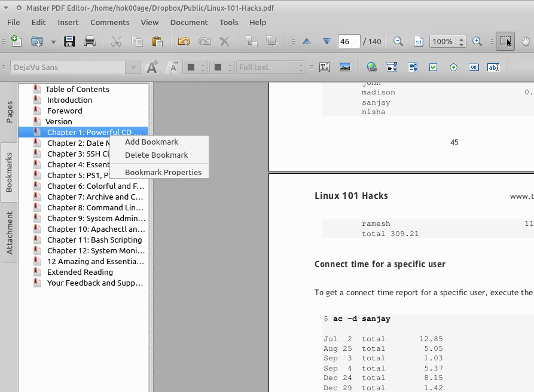This screenshot has height=392, width=534.
Task: Add a hyperlink with the Link tool
Action: point(371,67)
